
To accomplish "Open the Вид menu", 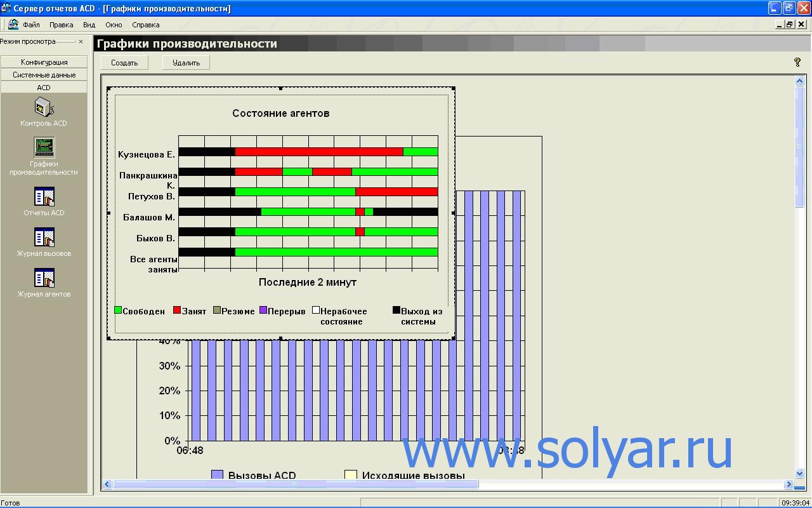I will [x=89, y=25].
